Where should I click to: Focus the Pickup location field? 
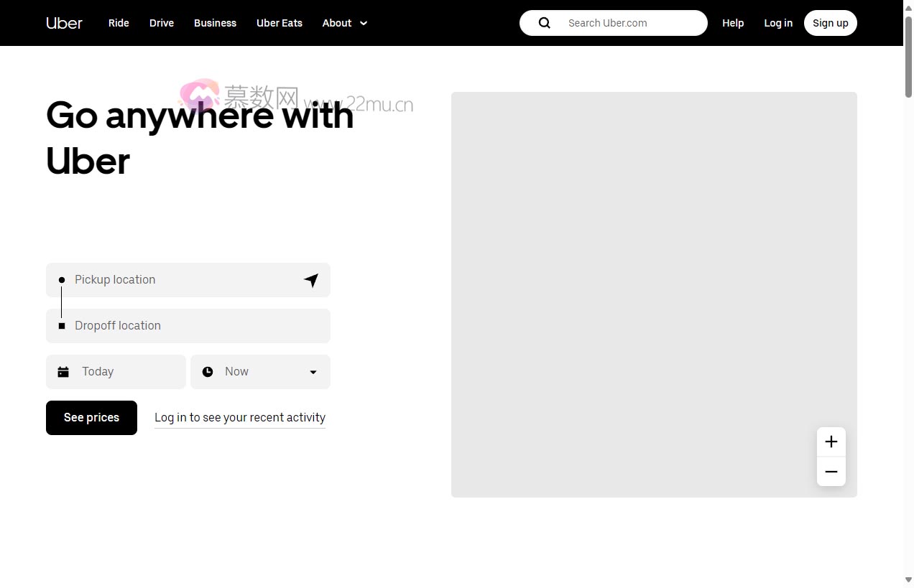tap(183, 280)
